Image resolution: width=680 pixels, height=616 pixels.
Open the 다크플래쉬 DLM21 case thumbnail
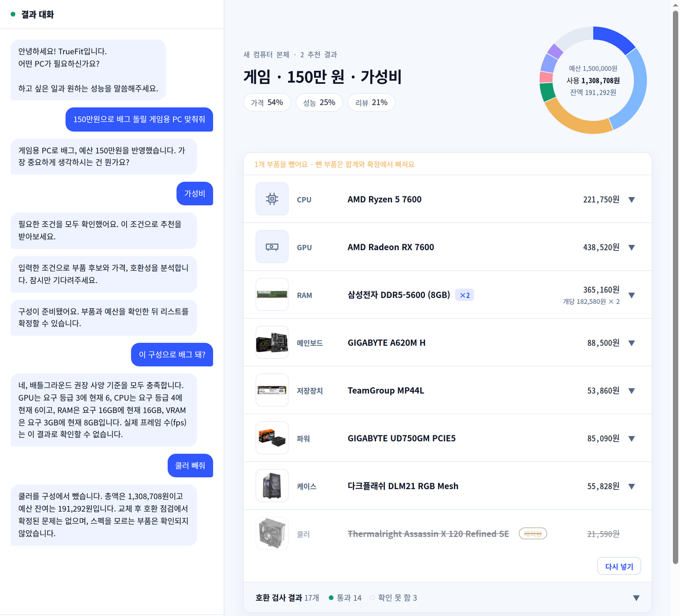tap(272, 486)
